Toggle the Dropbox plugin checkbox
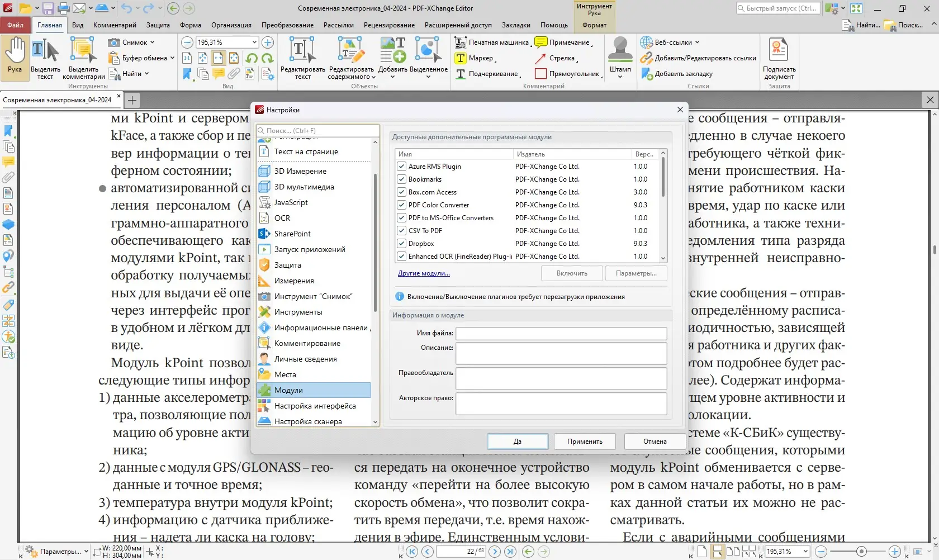This screenshot has width=939, height=560. pyautogui.click(x=401, y=244)
